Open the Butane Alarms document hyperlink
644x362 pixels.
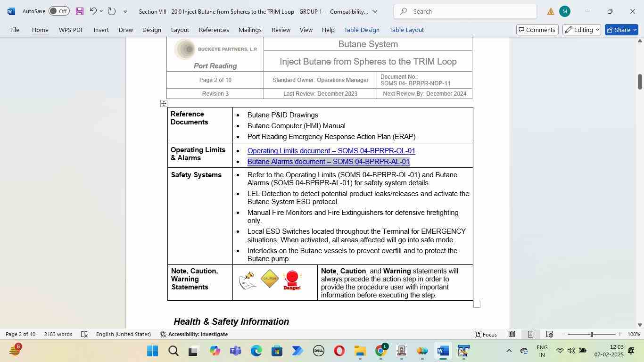point(329,162)
